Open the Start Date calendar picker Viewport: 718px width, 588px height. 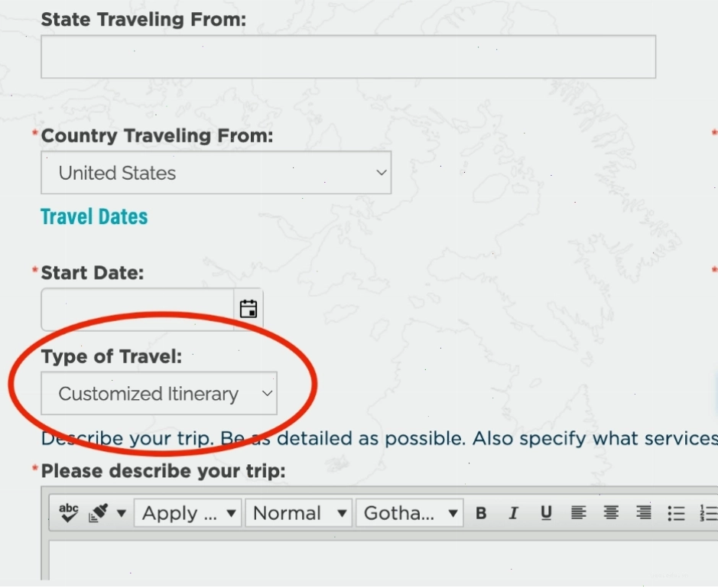pos(249,309)
